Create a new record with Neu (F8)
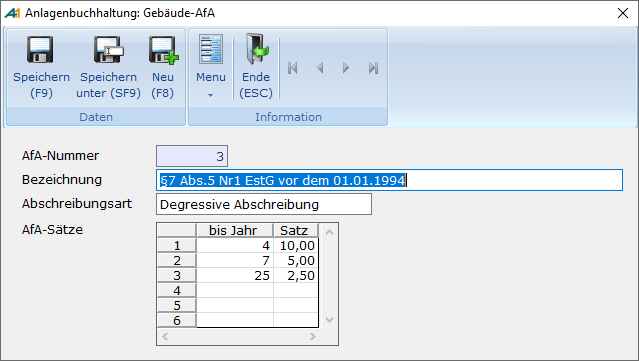 [x=163, y=67]
